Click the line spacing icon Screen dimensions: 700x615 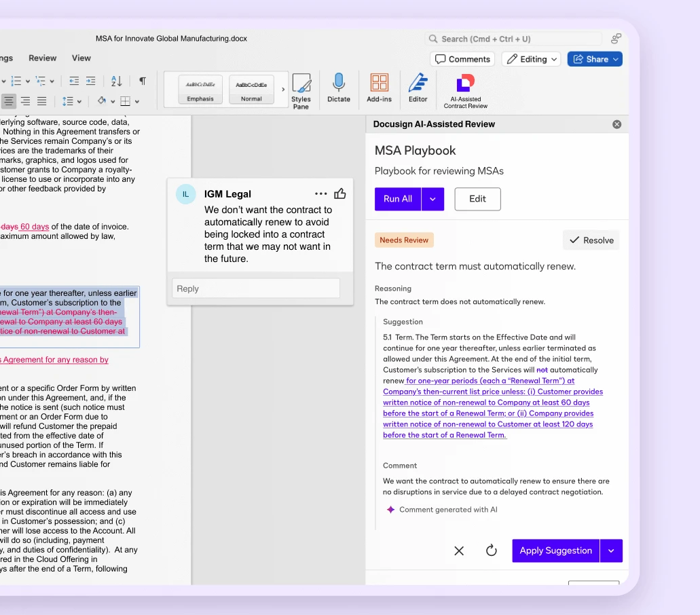(68, 101)
